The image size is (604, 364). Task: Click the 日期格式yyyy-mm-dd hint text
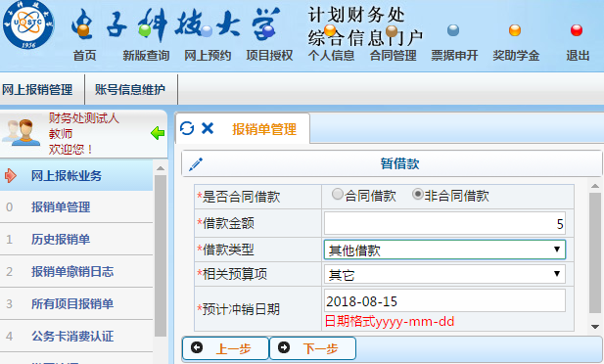tap(390, 321)
